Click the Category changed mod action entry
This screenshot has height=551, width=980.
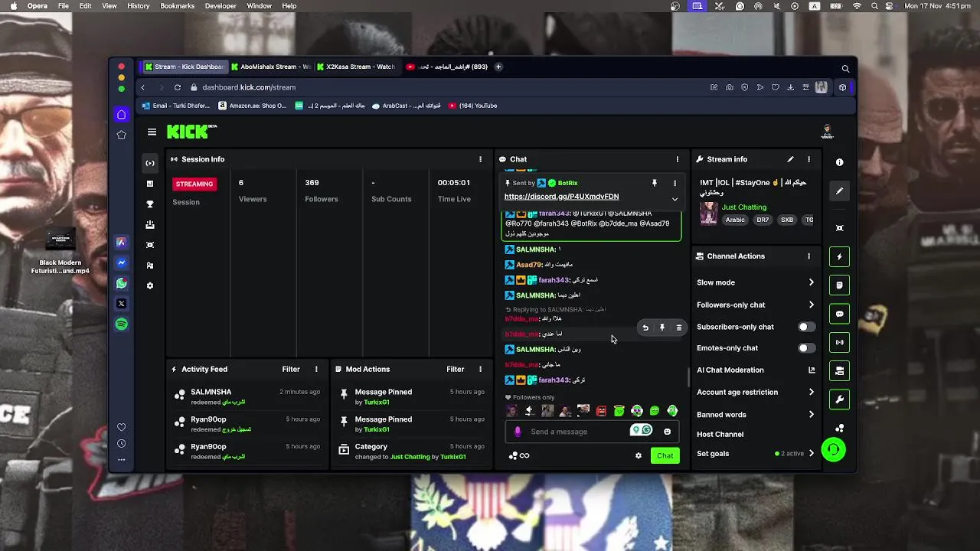pyautogui.click(x=412, y=452)
